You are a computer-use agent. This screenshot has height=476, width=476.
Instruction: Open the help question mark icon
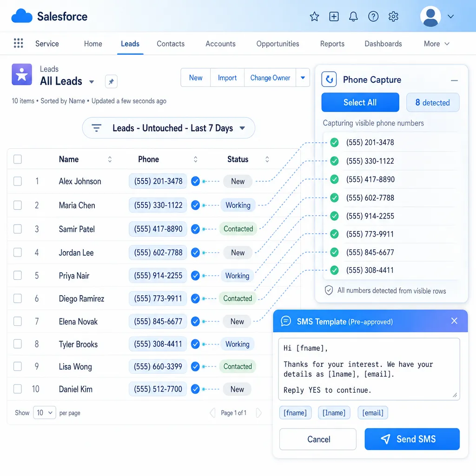pos(373,16)
